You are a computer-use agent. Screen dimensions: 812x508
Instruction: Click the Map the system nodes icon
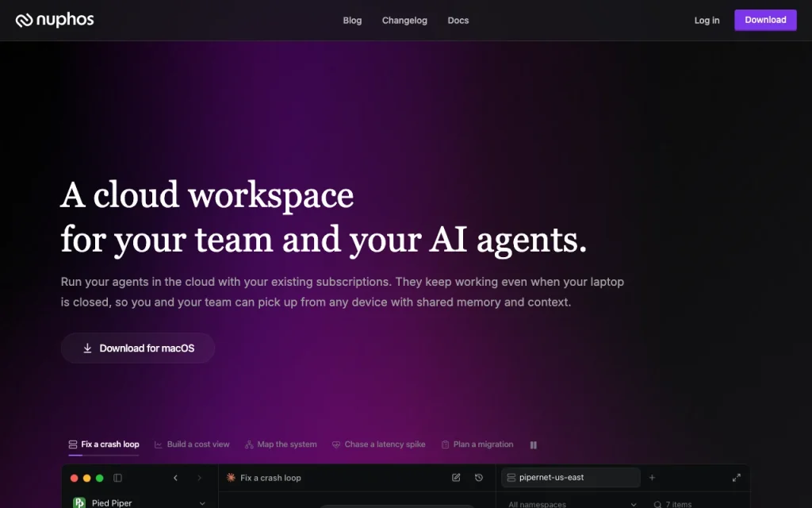click(249, 444)
